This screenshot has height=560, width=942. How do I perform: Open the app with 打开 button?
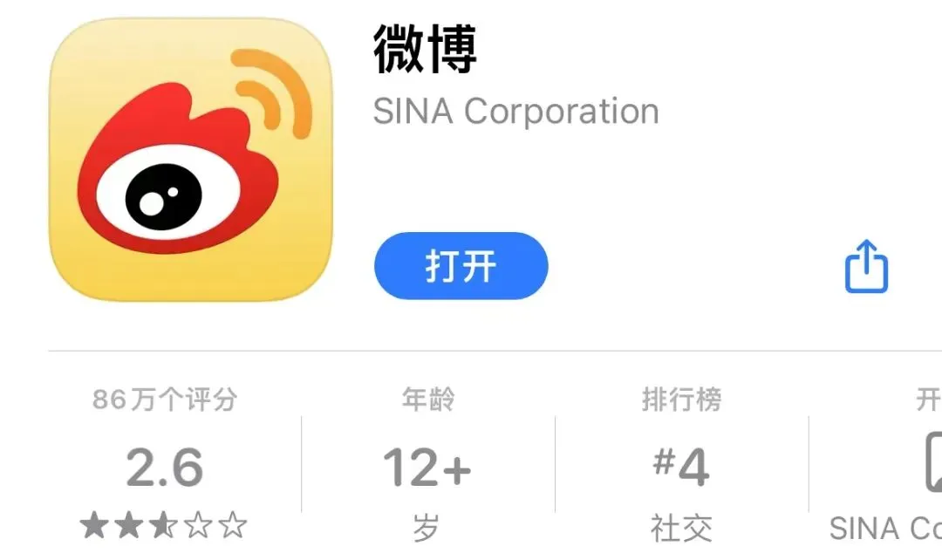(461, 265)
